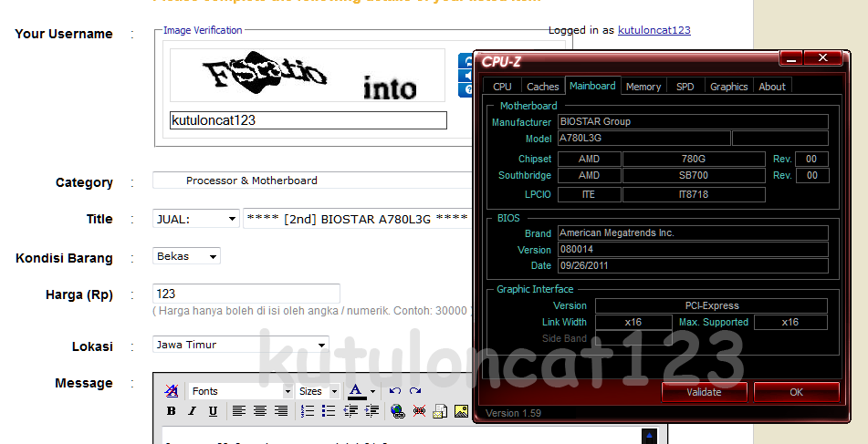The image size is (868, 444).
Task: Switch to Memory tab in CPU-Z
Action: pyautogui.click(x=643, y=87)
